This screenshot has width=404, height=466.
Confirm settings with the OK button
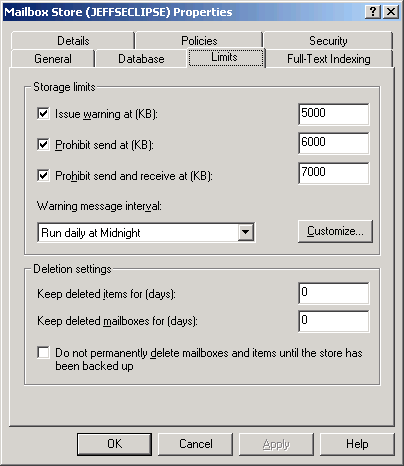click(x=114, y=444)
